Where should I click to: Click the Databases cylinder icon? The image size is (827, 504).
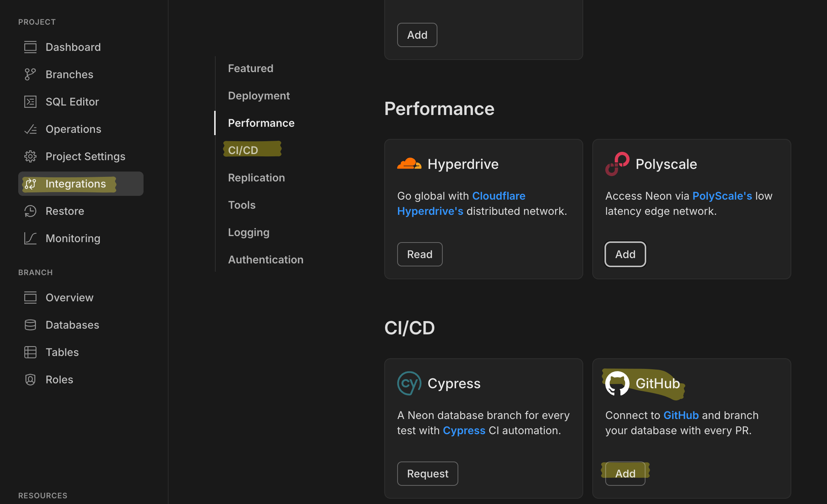click(30, 325)
